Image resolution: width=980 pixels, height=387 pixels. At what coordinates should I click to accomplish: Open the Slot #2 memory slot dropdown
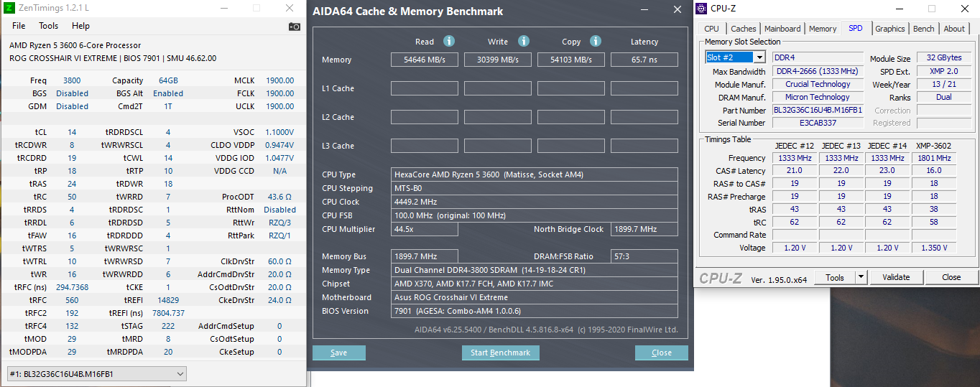[735, 57]
